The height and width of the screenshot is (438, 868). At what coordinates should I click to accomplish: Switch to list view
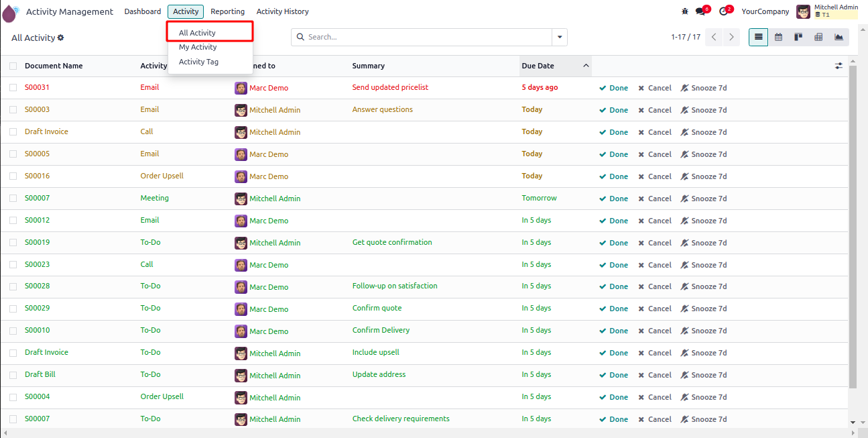(x=758, y=38)
